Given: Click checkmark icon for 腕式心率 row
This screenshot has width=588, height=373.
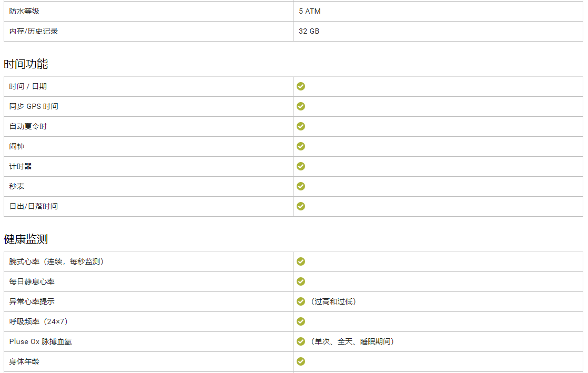Looking at the screenshot, I should point(301,261).
